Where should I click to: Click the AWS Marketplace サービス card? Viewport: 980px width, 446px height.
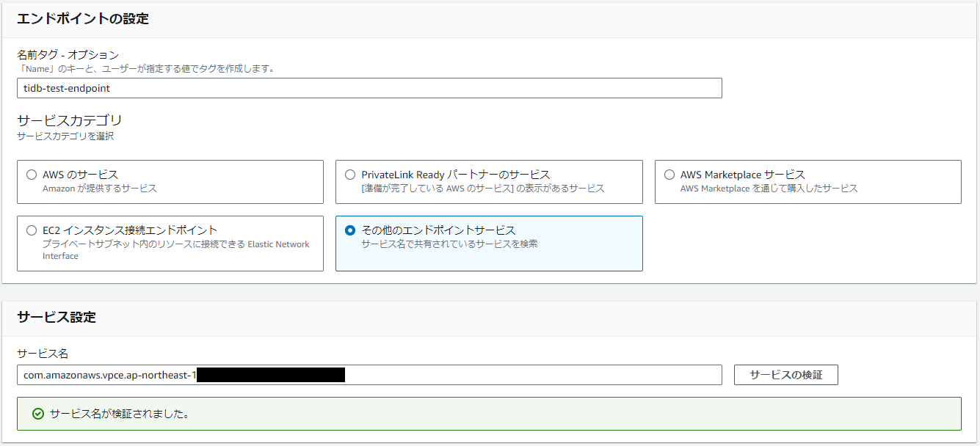coord(806,182)
